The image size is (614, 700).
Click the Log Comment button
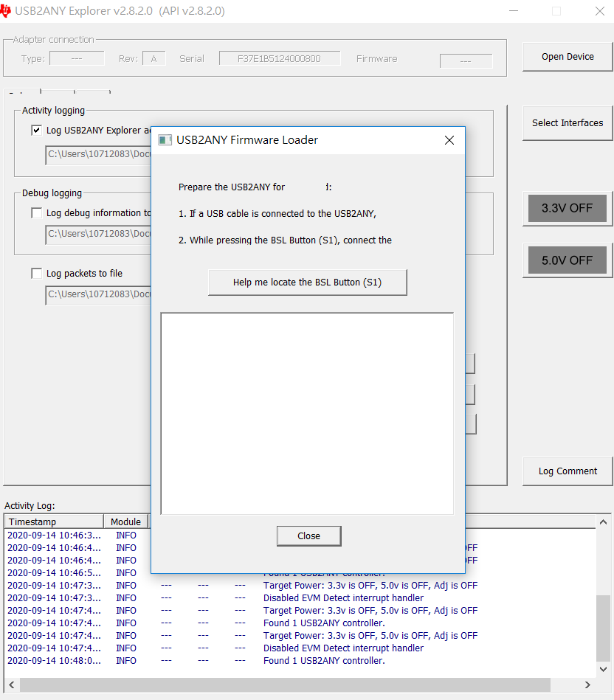point(568,471)
